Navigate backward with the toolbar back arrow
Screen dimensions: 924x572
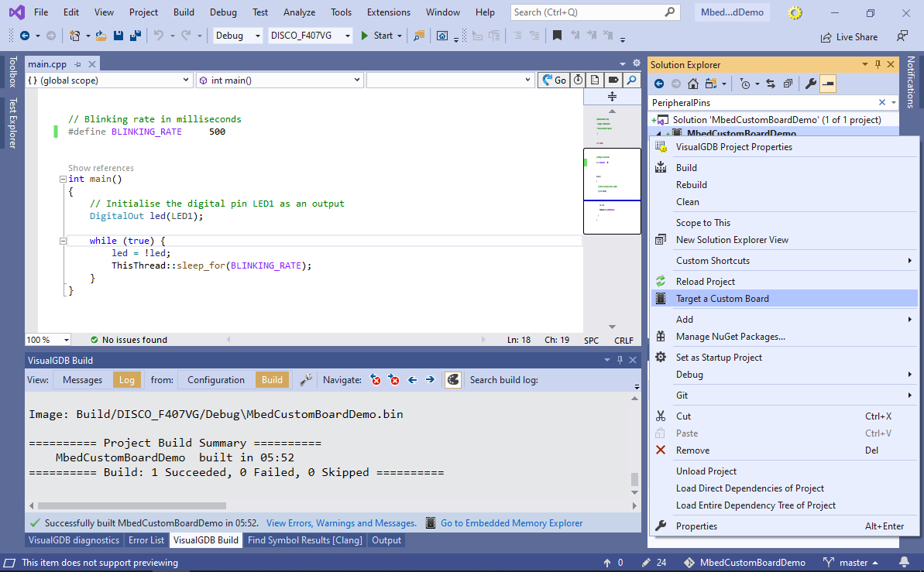click(x=25, y=36)
